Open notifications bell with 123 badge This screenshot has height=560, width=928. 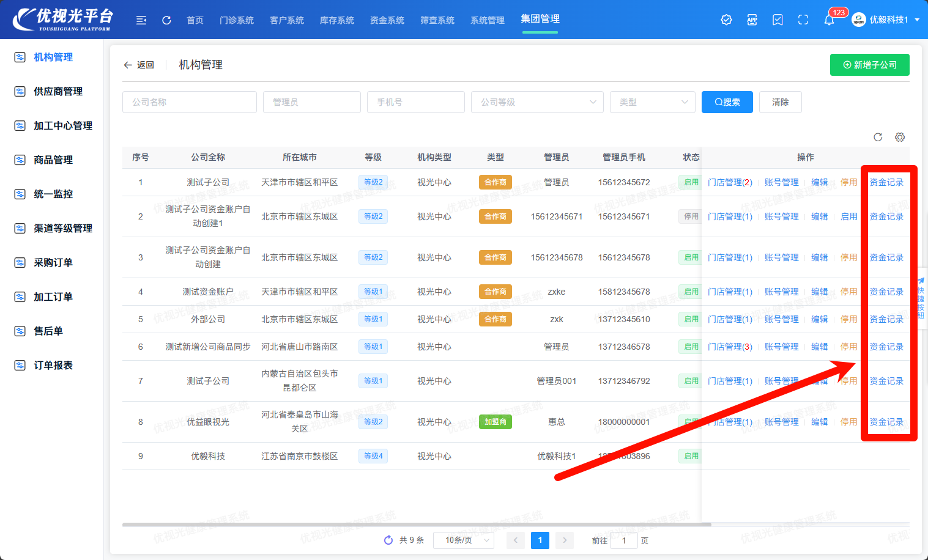point(829,20)
